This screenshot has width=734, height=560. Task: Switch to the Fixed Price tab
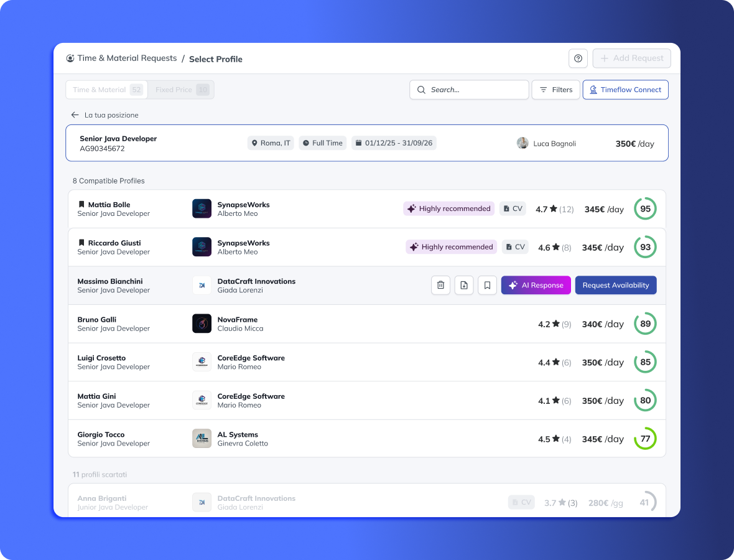181,90
